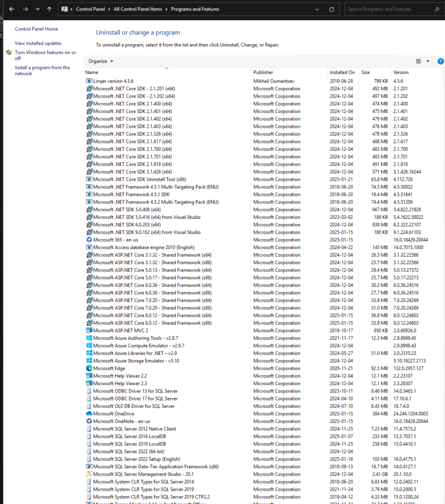Click the Search Programs and Features box
The height and width of the screenshot is (504, 445).
(385, 9)
